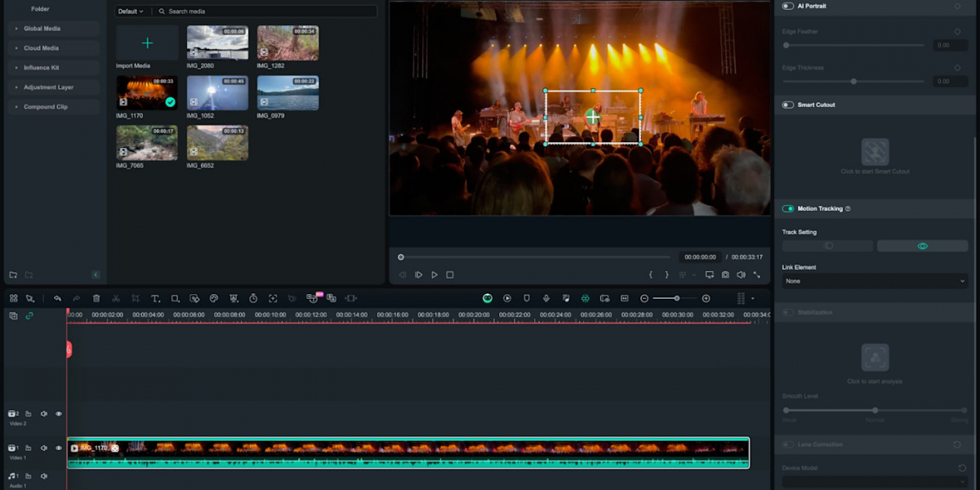Adjust the timeline zoom slider
The height and width of the screenshot is (490, 980).
tap(676, 299)
